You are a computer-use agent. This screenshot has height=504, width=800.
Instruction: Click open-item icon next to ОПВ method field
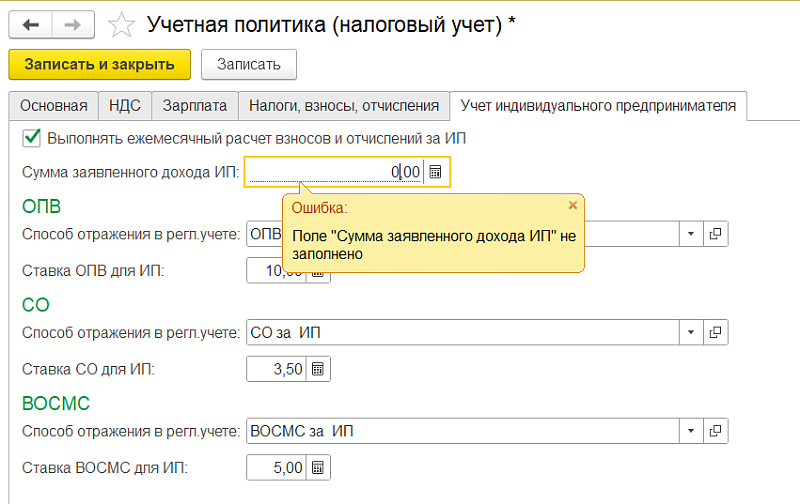(x=716, y=234)
